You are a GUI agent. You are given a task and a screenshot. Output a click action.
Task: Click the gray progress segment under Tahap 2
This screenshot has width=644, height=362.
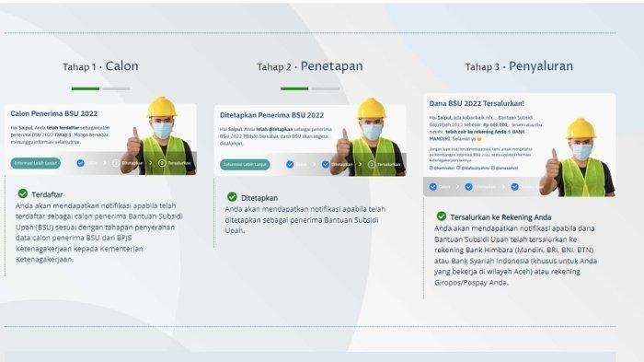pyautogui.click(x=326, y=88)
